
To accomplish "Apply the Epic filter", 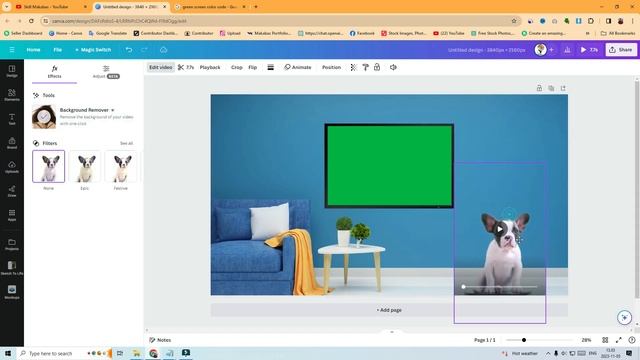I will (x=84, y=166).
